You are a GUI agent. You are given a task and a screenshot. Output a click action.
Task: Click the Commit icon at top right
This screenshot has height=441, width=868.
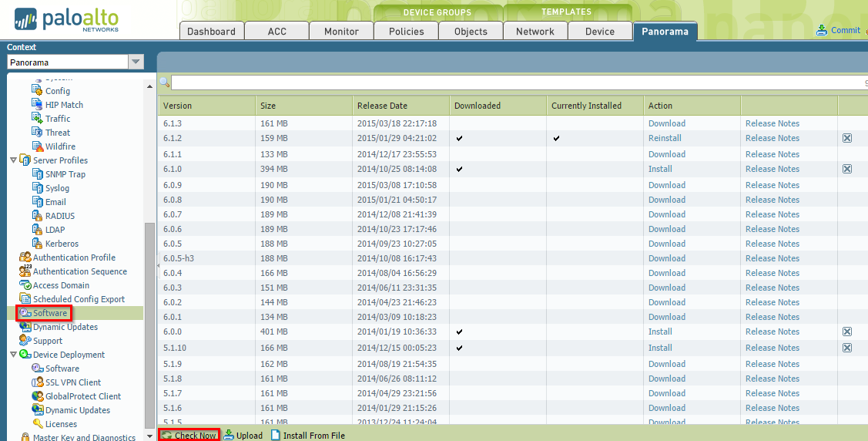[x=822, y=31]
